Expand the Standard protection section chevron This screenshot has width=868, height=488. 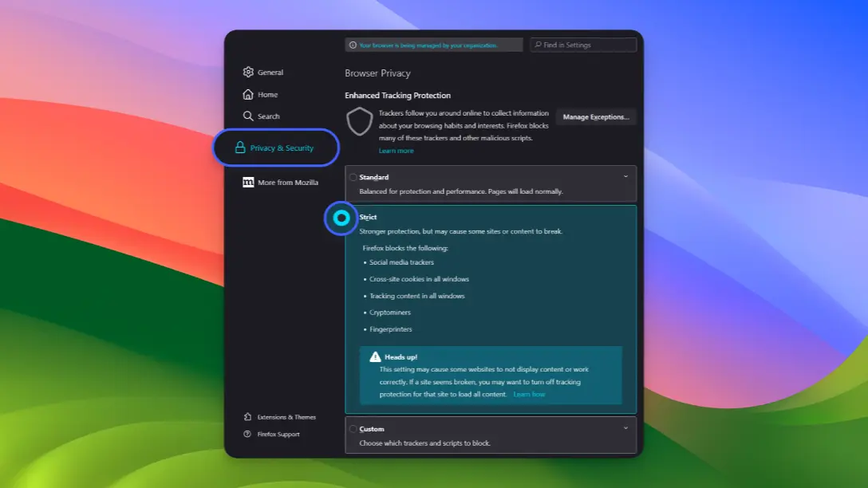tap(627, 176)
